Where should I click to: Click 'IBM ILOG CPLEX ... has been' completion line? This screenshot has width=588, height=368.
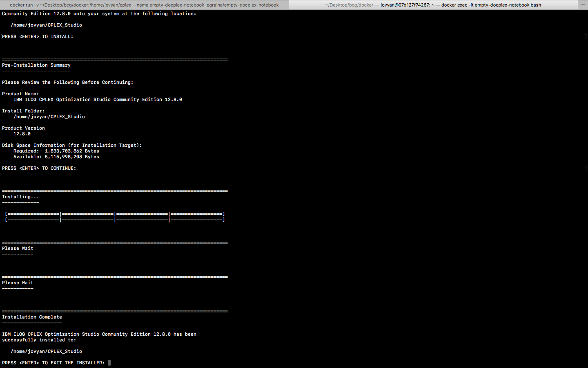pyautogui.click(x=99, y=334)
